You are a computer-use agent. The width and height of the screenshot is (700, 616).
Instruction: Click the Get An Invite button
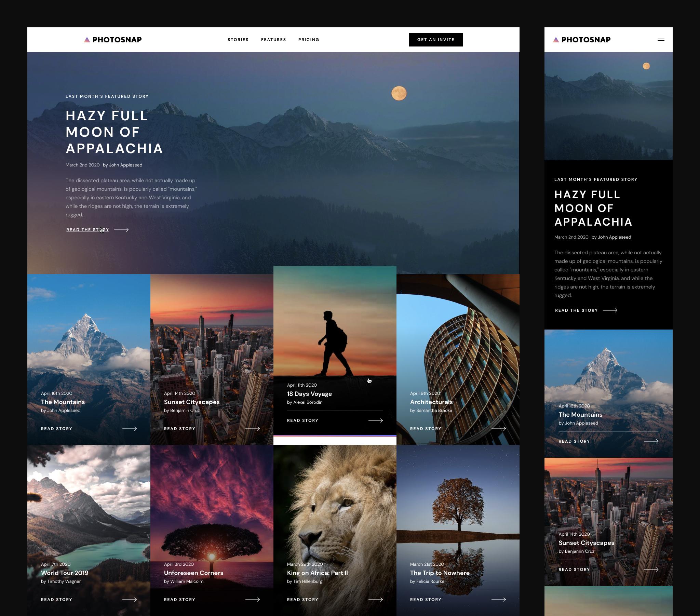[436, 39]
